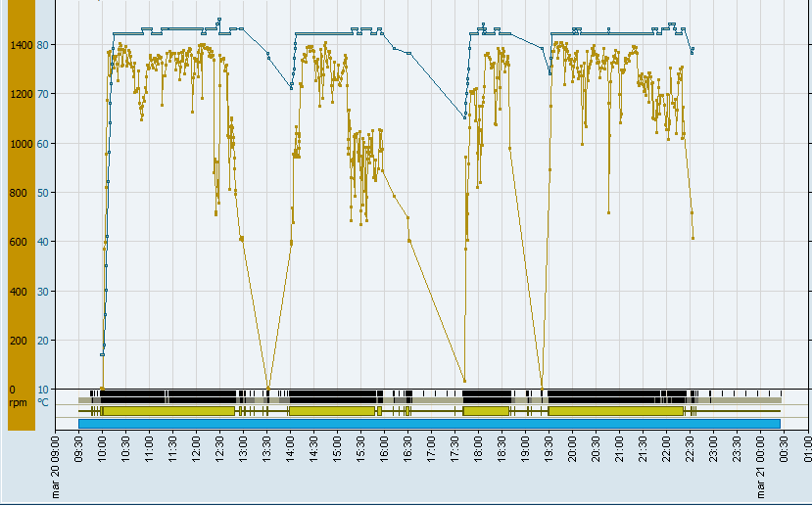
Task: Select the 22:30 time axis label
Action: [690, 449]
